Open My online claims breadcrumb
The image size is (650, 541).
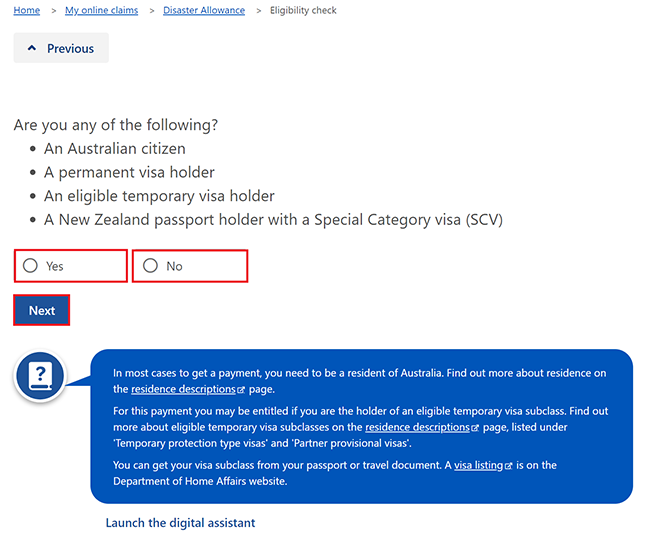[x=102, y=10]
